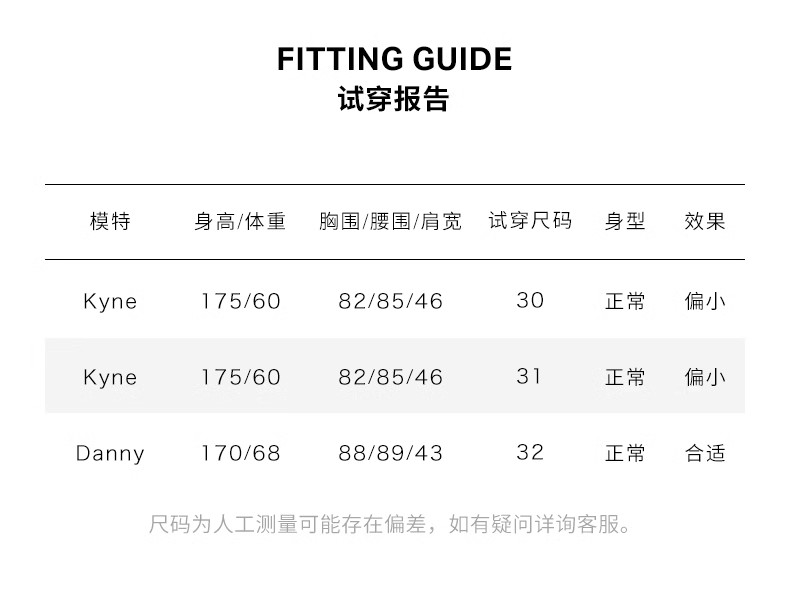The height and width of the screenshot is (607, 790).
Task: Click the 胸围/腰围/肩宽 column header
Action: coord(390,222)
